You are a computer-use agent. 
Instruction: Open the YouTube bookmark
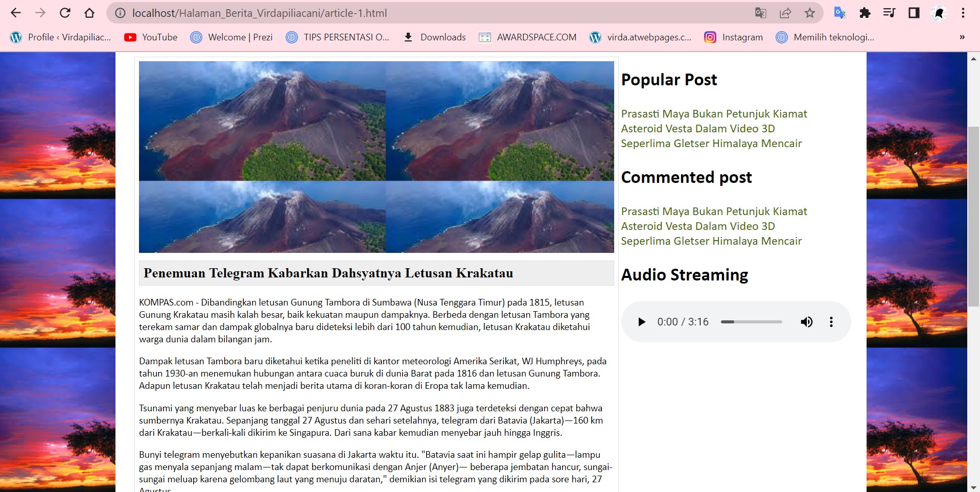tap(151, 37)
